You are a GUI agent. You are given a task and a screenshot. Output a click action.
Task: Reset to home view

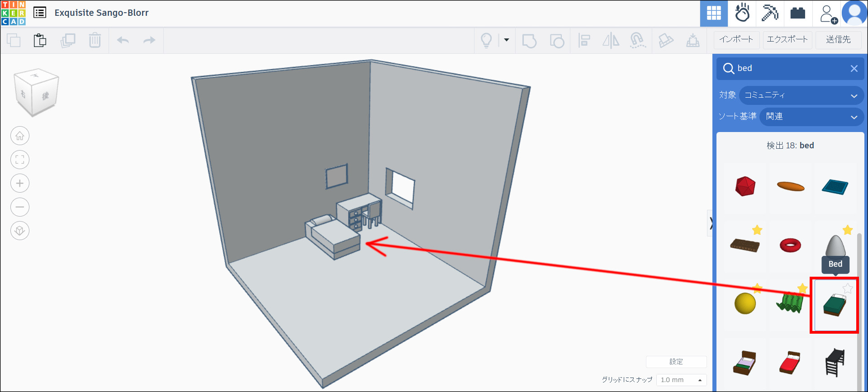point(20,136)
